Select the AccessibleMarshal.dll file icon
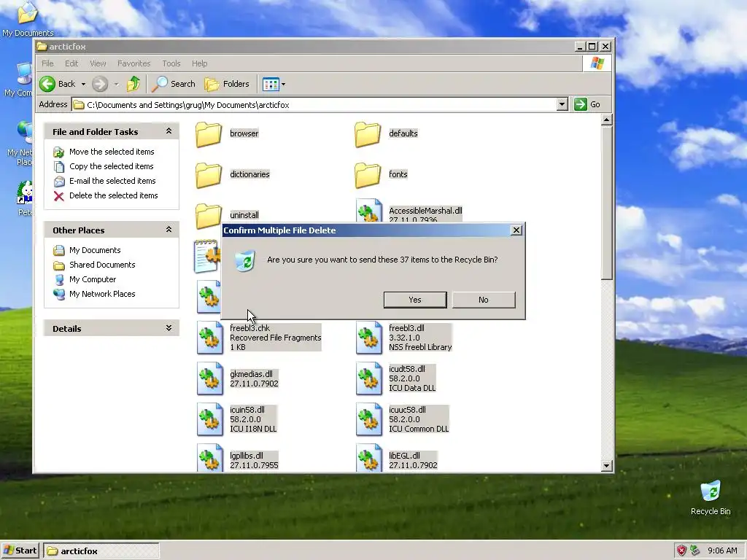Screen dimensions: 747x560 click(x=368, y=211)
